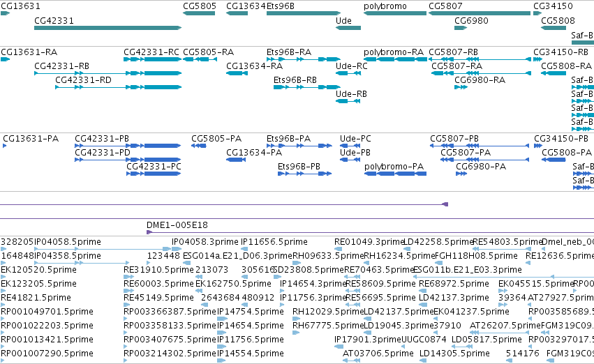
Task: Click the CG42331 gene label
Action: point(54,21)
